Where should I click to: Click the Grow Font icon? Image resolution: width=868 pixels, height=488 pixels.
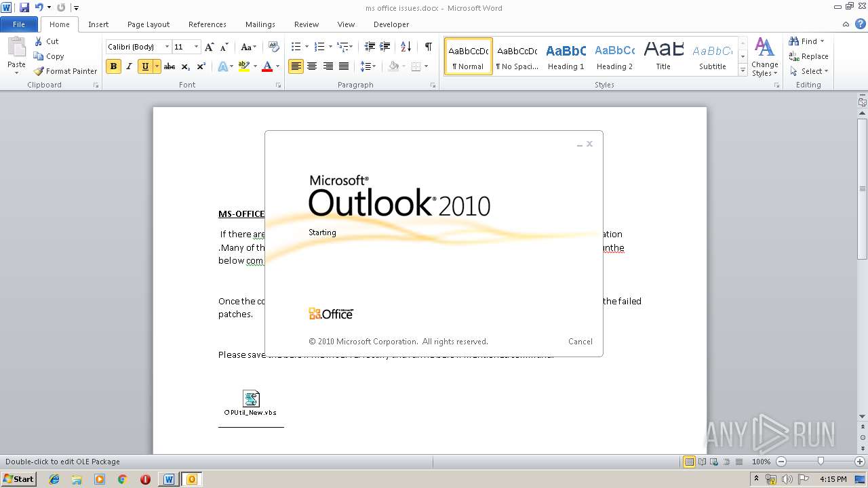[x=209, y=47]
